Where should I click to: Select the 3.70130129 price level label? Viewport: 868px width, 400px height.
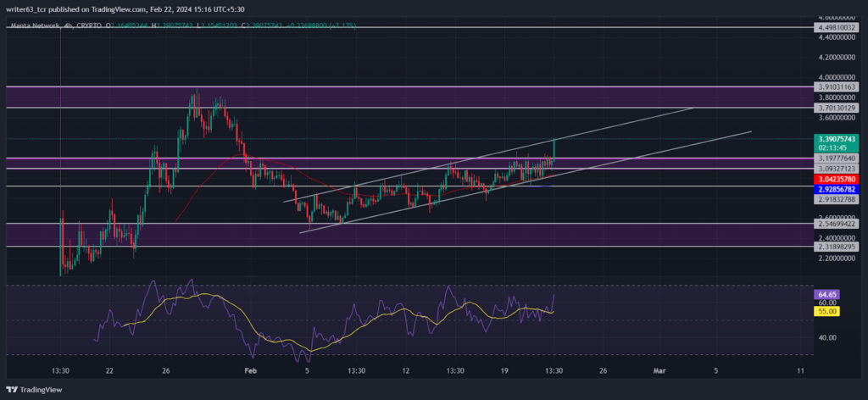[x=836, y=108]
